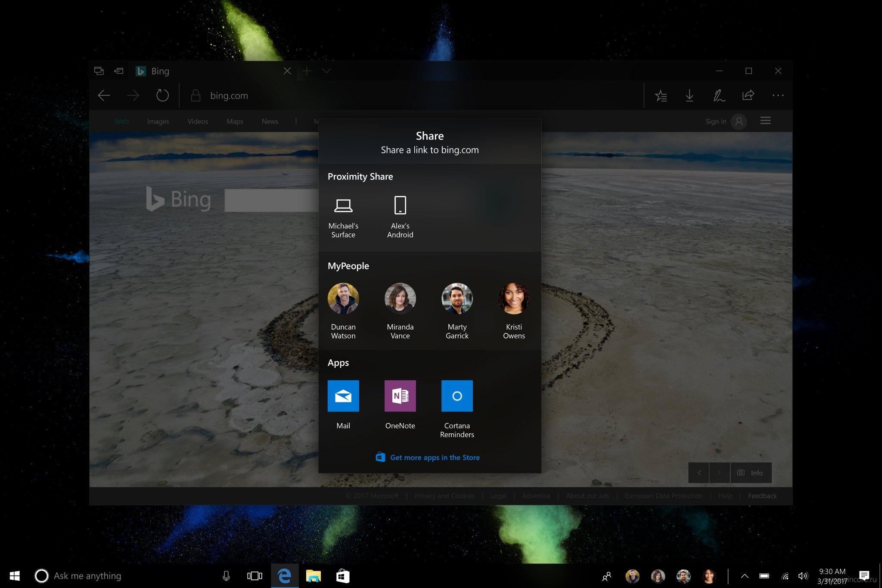Open Edge favorites hub icon

[661, 95]
